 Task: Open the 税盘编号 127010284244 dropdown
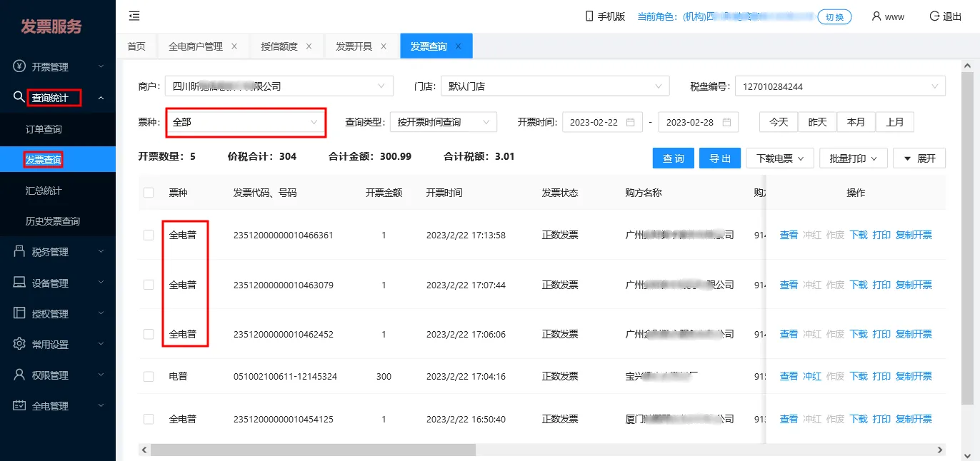pyautogui.click(x=840, y=86)
